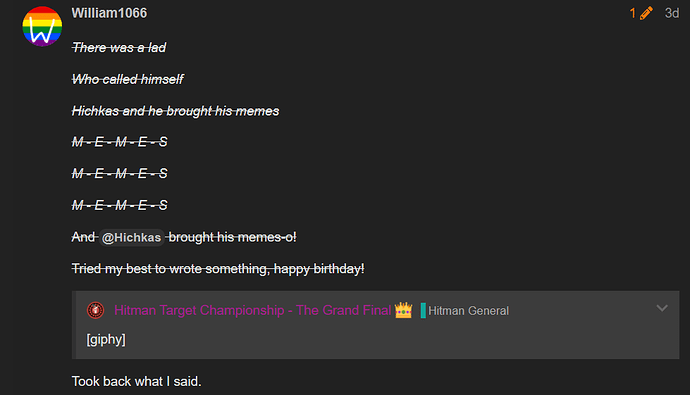This screenshot has height=395, width=690.
Task: Open the 3d post timestamp
Action: [672, 13]
